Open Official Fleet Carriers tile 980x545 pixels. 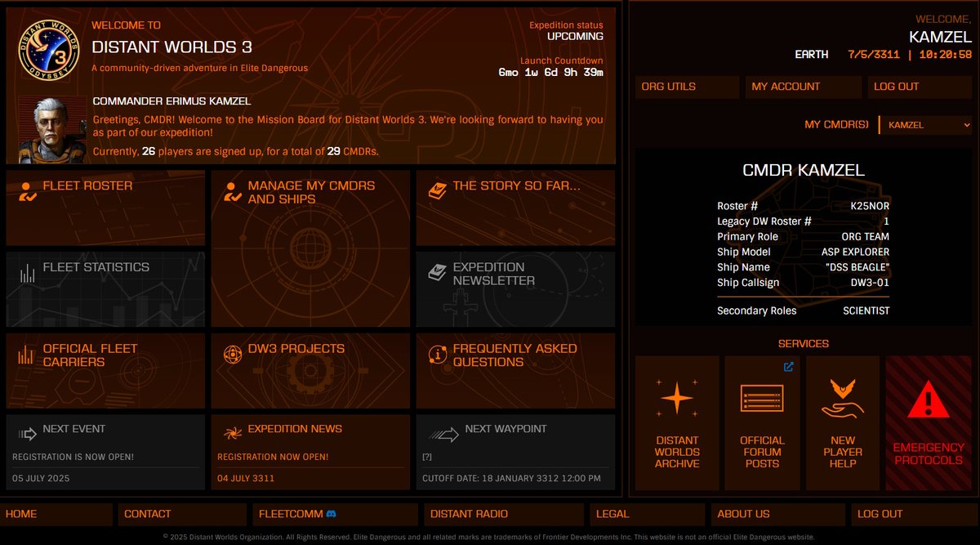pos(105,370)
